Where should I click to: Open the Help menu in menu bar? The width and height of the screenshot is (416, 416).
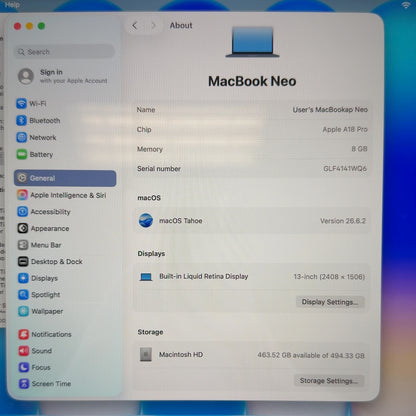(x=12, y=5)
